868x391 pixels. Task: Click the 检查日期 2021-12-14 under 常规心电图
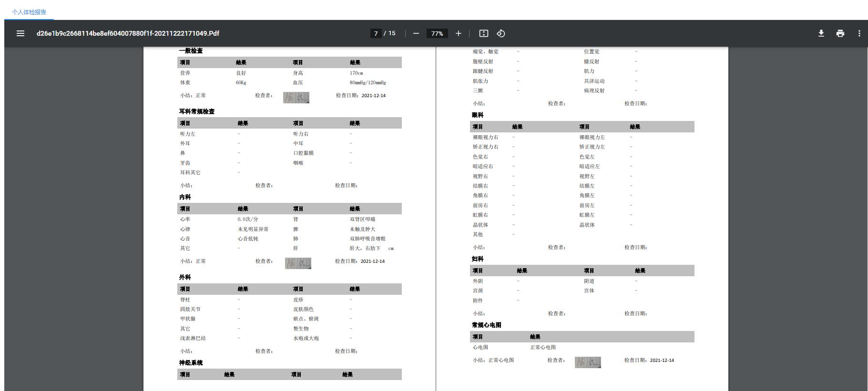tap(649, 360)
